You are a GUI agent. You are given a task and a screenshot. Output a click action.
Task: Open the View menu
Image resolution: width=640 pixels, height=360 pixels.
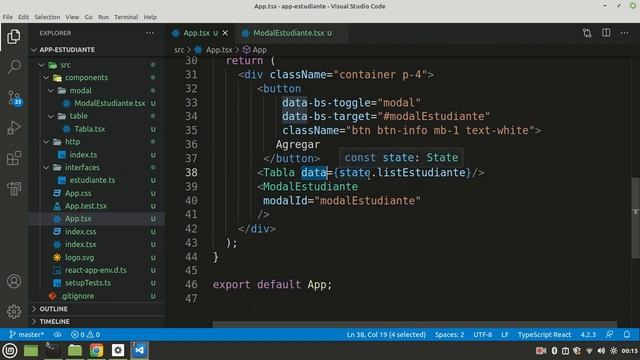click(72, 17)
